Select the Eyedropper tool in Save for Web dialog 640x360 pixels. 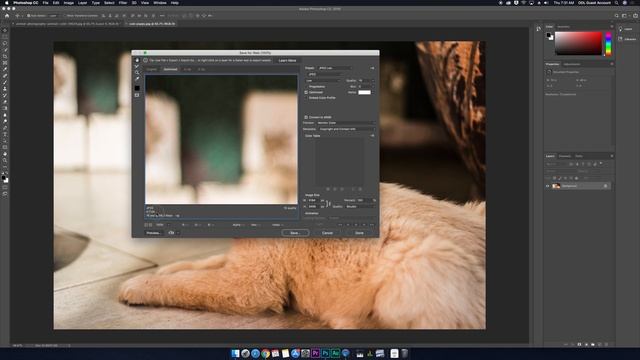[x=137, y=78]
